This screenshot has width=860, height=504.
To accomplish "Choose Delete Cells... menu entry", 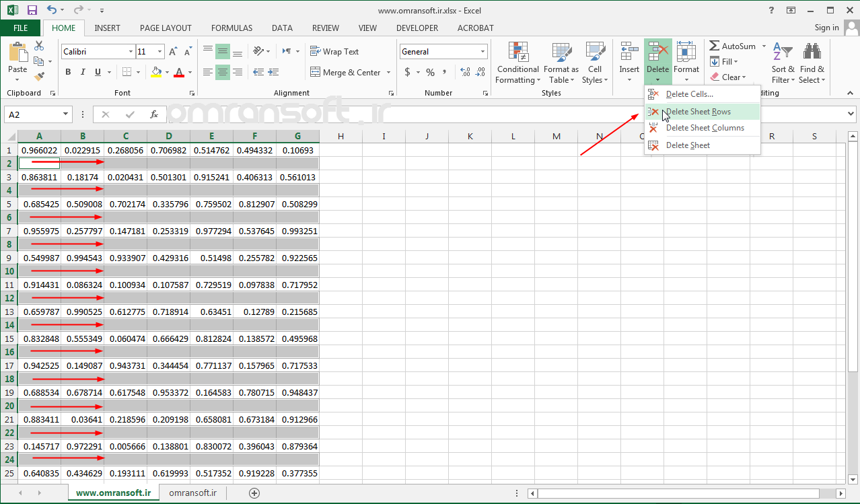I will click(702, 94).
